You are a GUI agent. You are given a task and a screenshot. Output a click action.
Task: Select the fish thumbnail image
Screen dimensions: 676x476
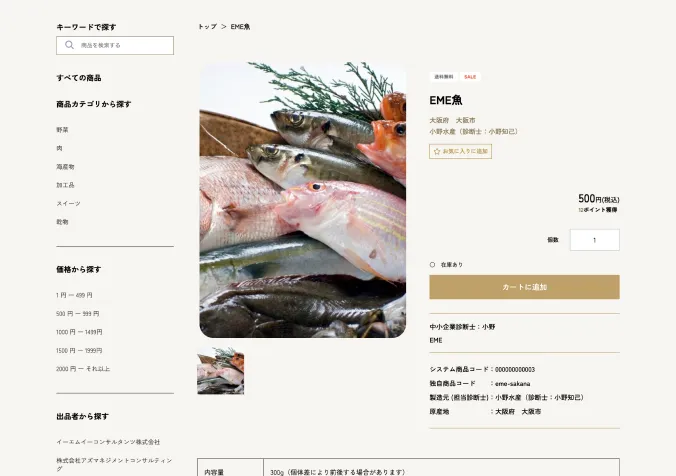pyautogui.click(x=221, y=371)
